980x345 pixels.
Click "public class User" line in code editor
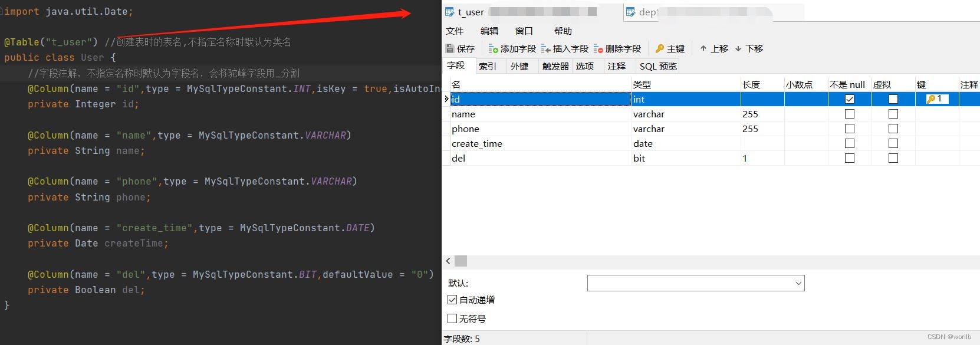[x=60, y=57]
